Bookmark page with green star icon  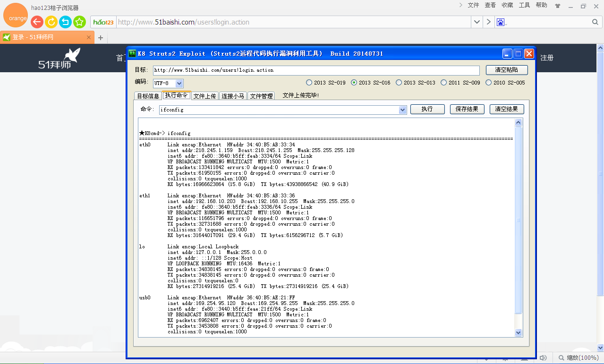[x=79, y=22]
